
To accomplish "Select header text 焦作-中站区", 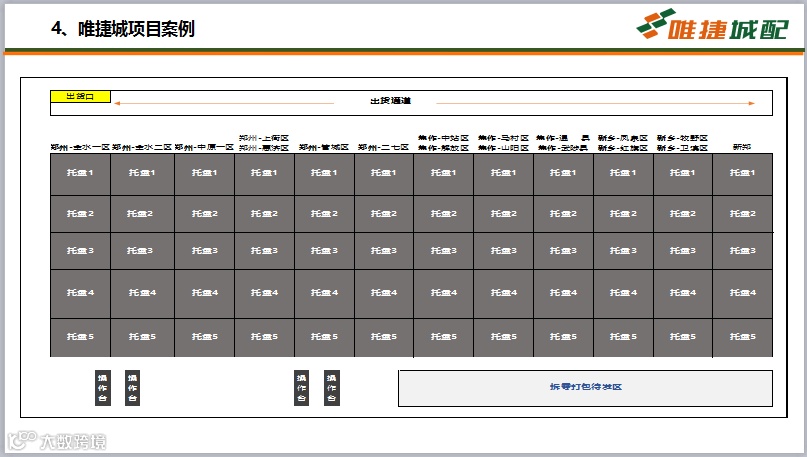I will pos(443,138).
